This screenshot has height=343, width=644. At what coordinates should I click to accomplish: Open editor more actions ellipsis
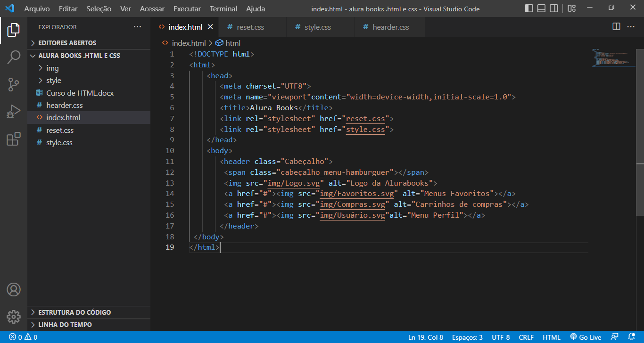tap(631, 27)
